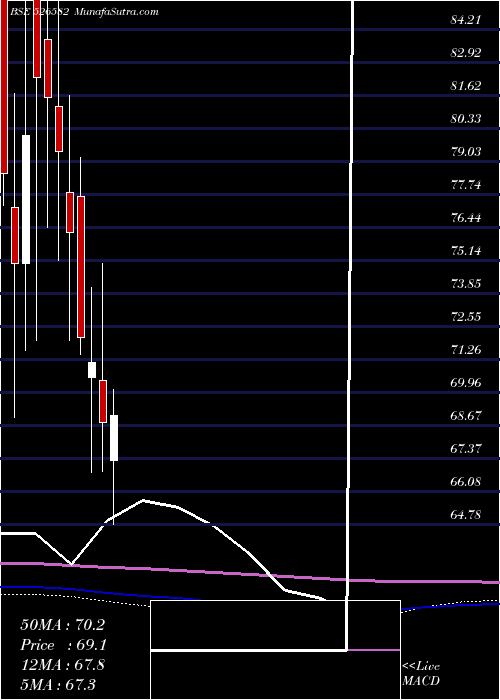Click the 80.33 price axis label
Screen dimensions: 500x700
click(x=466, y=119)
